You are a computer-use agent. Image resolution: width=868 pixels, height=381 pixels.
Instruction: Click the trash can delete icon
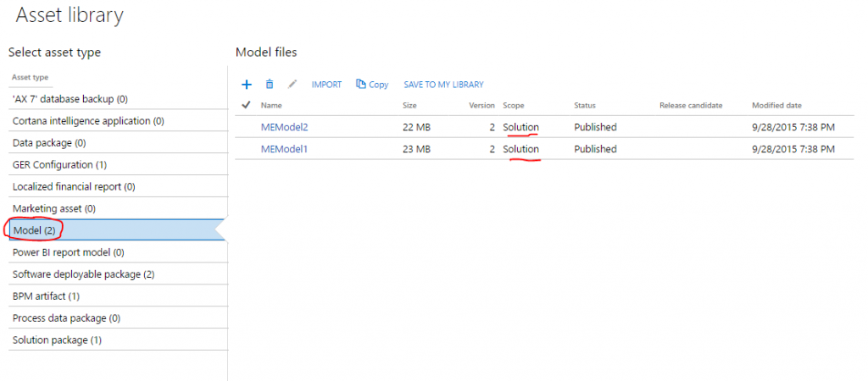tap(270, 85)
